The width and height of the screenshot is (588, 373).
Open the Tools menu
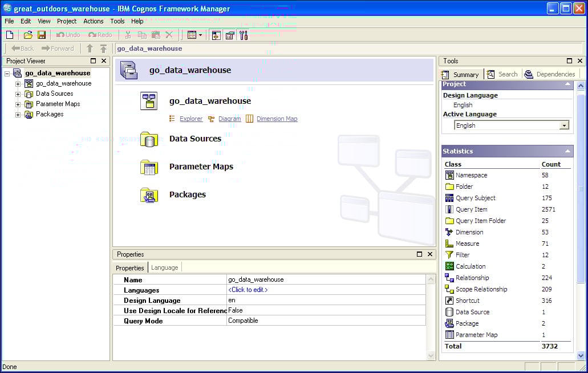coord(117,21)
